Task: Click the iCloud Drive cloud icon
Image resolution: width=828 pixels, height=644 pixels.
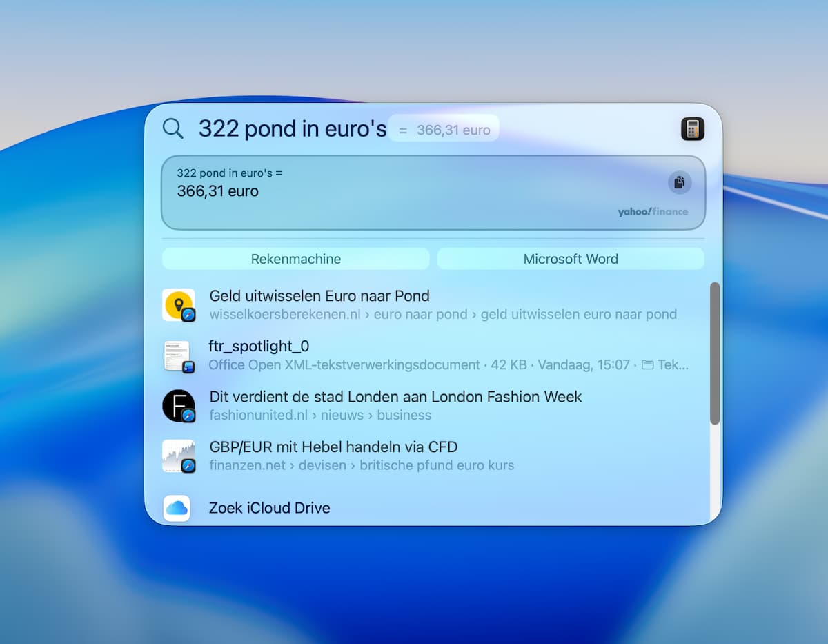Action: (x=177, y=508)
